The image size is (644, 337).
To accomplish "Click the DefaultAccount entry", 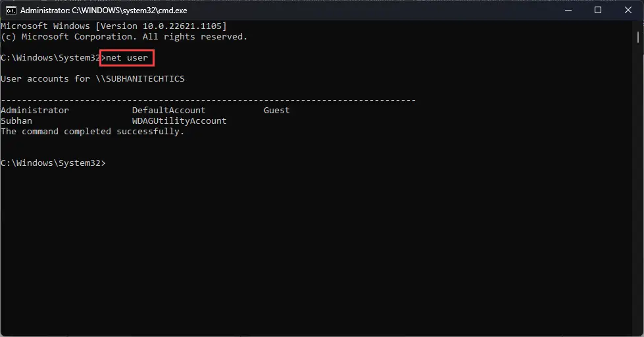I will click(168, 110).
